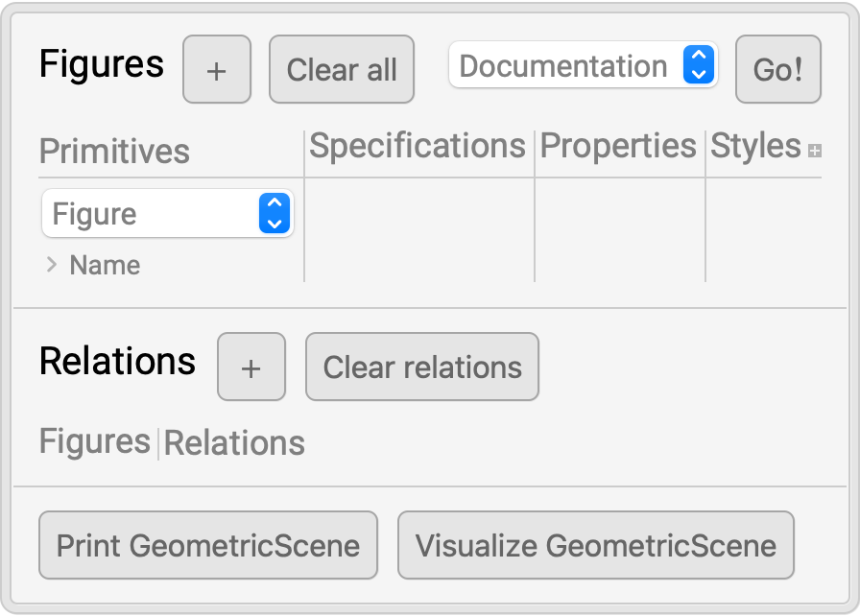Image resolution: width=860 pixels, height=616 pixels.
Task: Select the Primitives column header
Action: 114,151
